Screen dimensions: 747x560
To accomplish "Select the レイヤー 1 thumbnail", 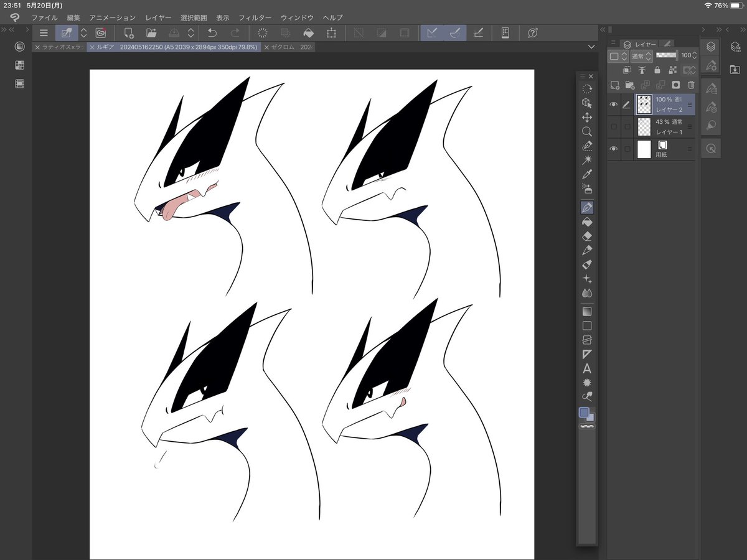I will pos(644,127).
